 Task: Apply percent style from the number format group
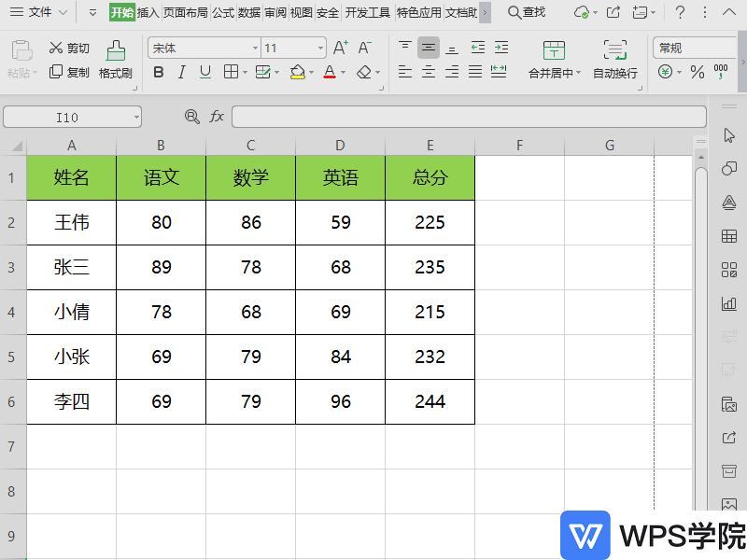[697, 69]
